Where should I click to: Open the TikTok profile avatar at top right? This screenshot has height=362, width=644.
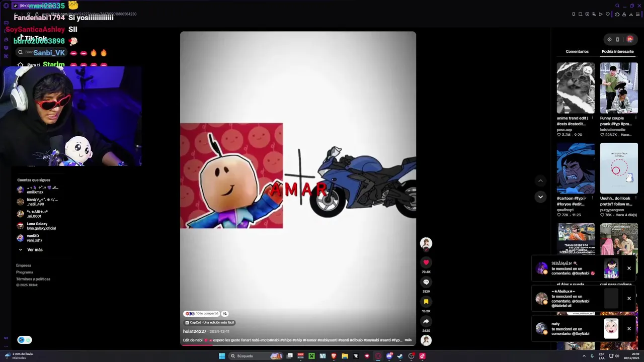629,39
